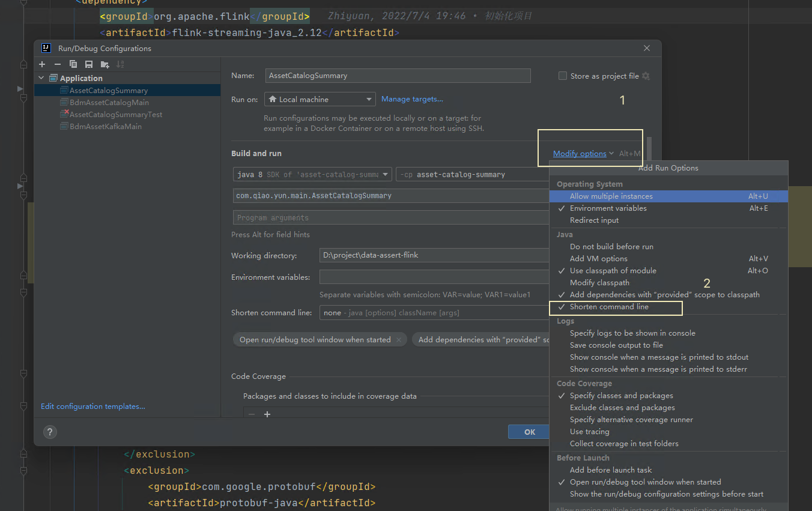Viewport: 812px width, 511px height.
Task: Collapse the Application tree node
Action: [x=41, y=77]
